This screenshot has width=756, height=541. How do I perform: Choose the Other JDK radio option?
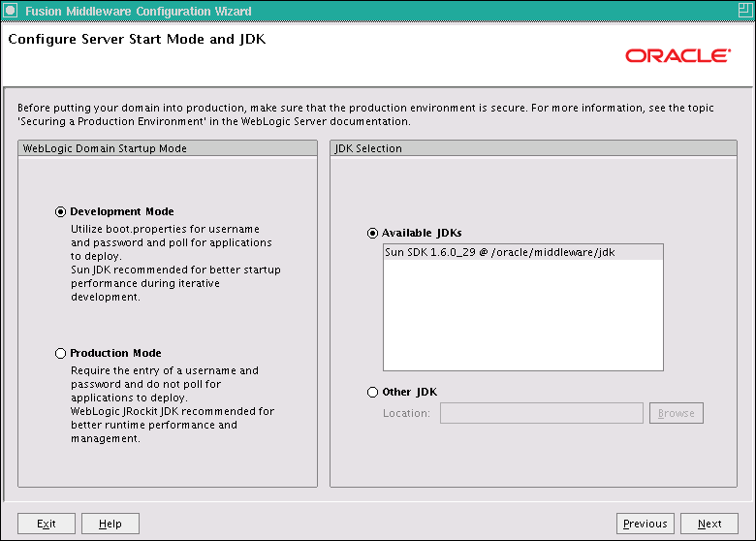tap(372, 392)
